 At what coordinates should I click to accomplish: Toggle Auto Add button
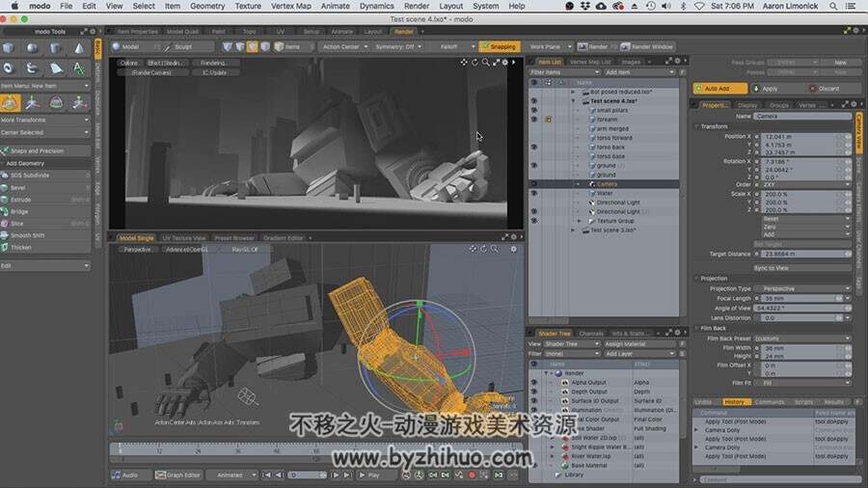719,89
